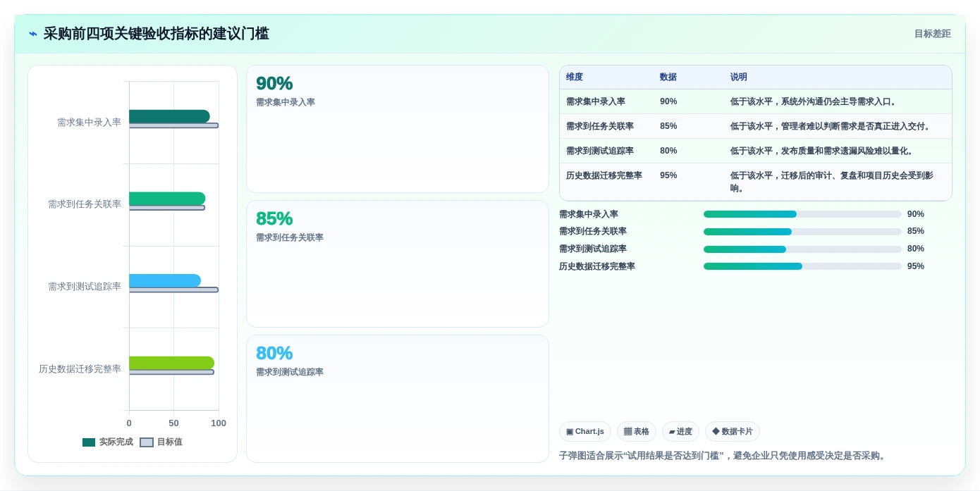980x491 pixels.
Task: Click the 说明 column header
Action: pos(739,77)
